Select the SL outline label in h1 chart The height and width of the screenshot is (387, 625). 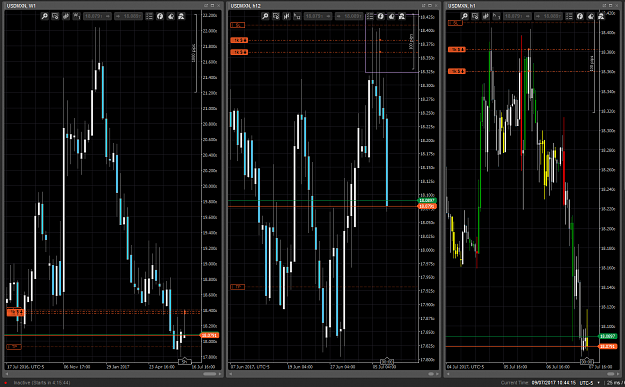(x=455, y=23)
